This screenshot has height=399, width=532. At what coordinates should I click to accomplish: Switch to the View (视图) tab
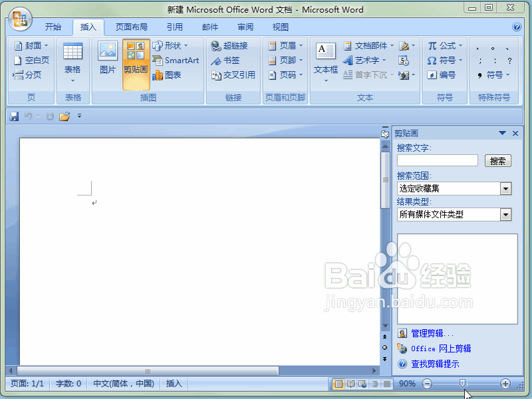[x=281, y=27]
